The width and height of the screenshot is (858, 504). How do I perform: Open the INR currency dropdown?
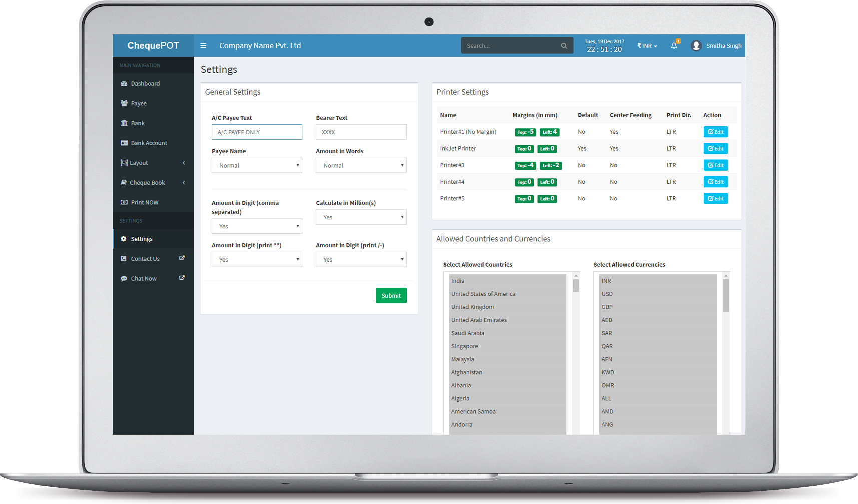(647, 46)
